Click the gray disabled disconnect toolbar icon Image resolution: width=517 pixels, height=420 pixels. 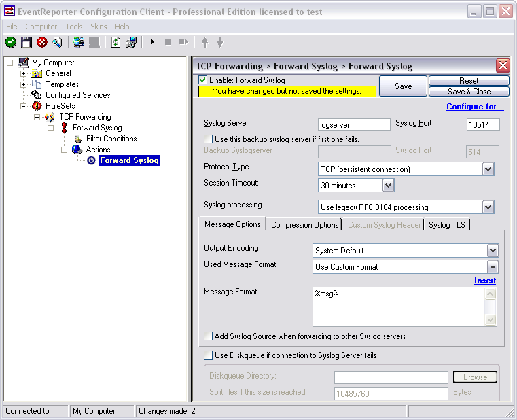pyautogui.click(x=94, y=42)
